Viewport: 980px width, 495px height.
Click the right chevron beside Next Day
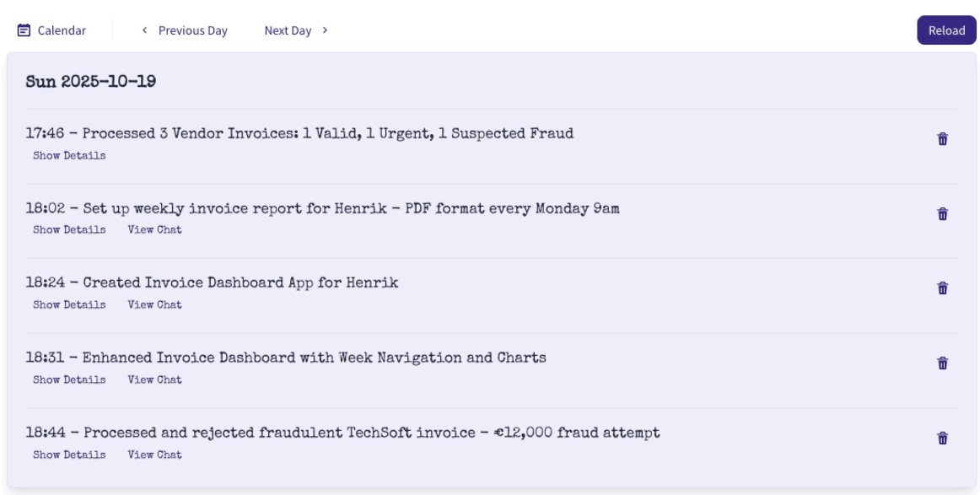point(326,30)
